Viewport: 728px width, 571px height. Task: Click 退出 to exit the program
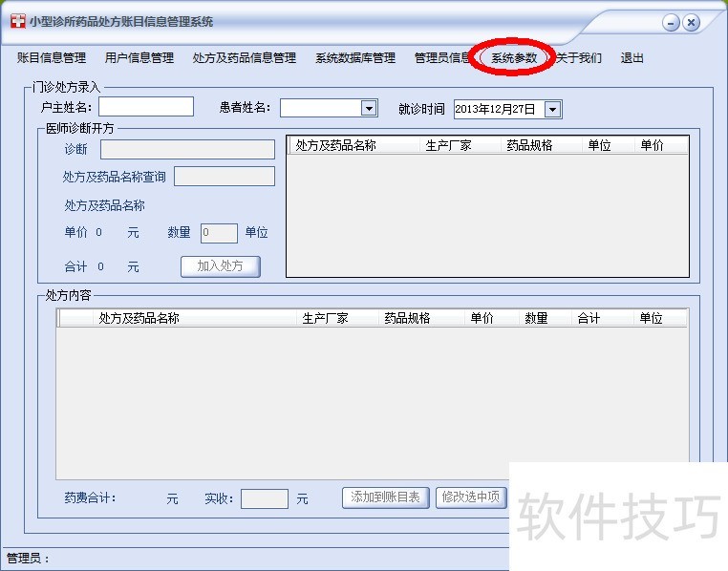click(x=632, y=58)
